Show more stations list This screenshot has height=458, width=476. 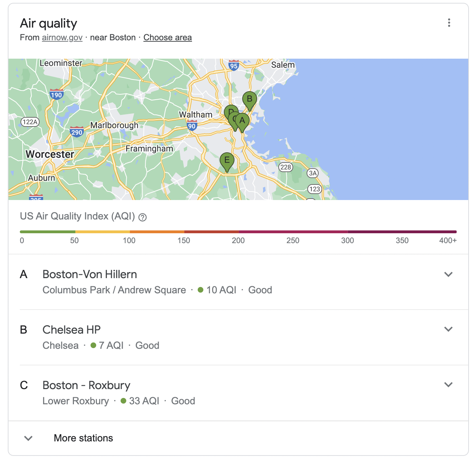(83, 438)
